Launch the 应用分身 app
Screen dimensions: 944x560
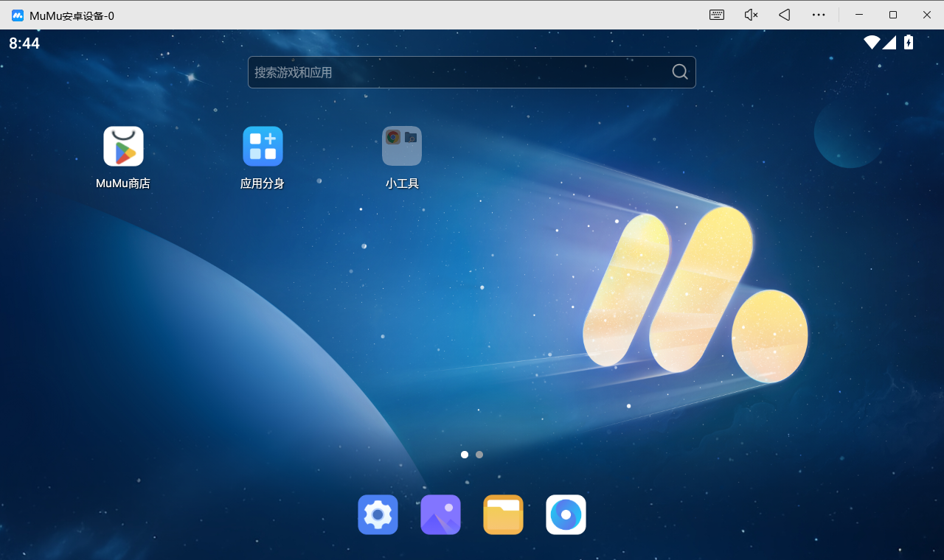tap(263, 146)
